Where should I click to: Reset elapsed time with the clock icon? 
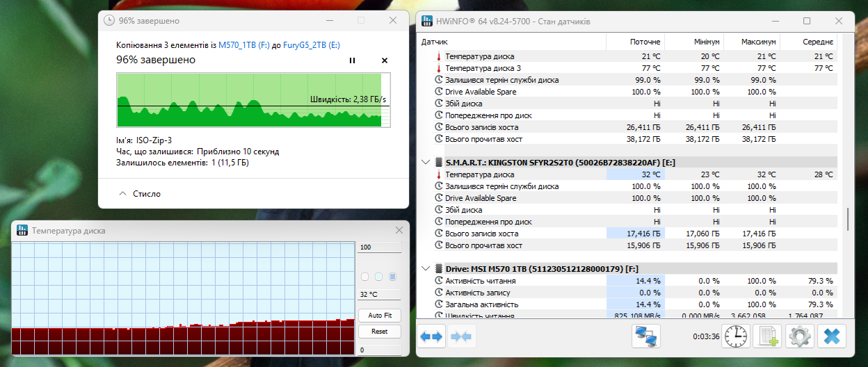point(735,337)
